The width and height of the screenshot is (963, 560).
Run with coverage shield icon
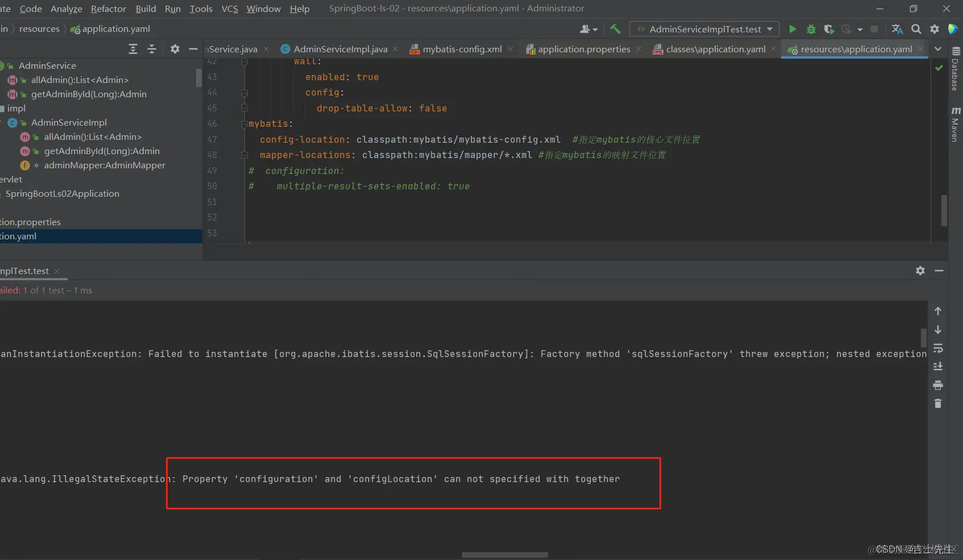[829, 29]
